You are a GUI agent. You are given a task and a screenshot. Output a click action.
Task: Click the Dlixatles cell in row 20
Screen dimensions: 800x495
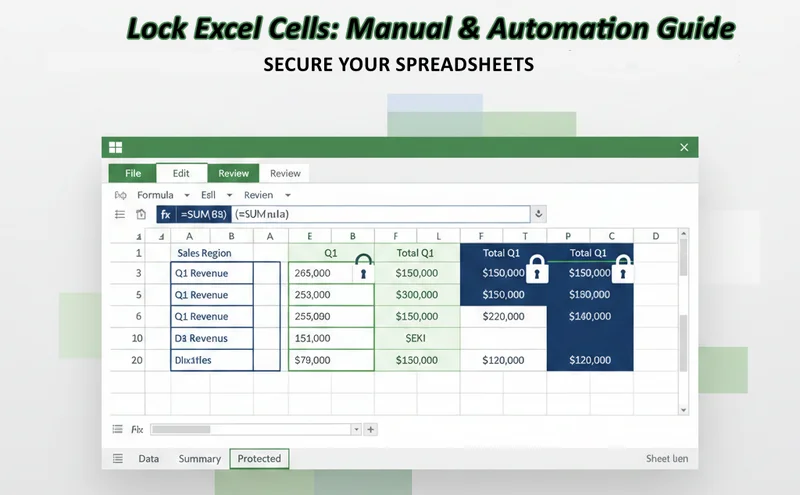[212, 360]
